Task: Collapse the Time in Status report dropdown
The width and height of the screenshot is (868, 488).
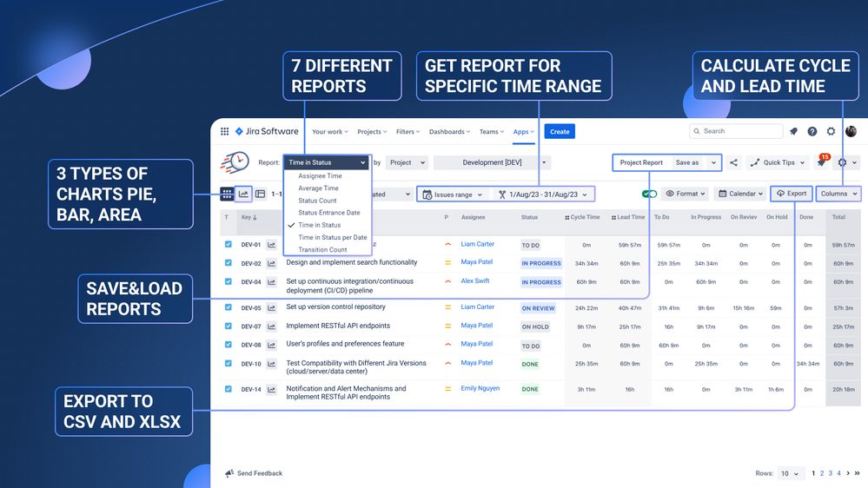Action: coord(327,162)
